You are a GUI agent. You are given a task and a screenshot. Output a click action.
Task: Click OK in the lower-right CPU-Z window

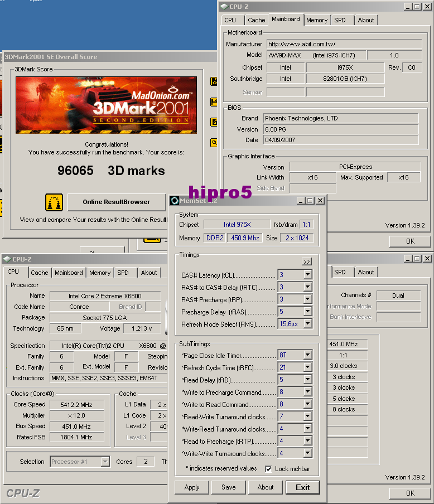point(410,493)
